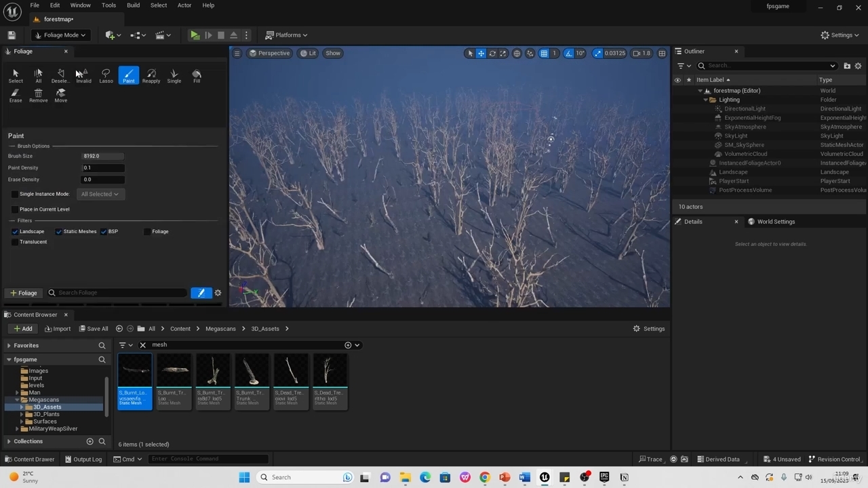Select the Single instance tool
The height and width of the screenshot is (488, 868).
tap(174, 76)
